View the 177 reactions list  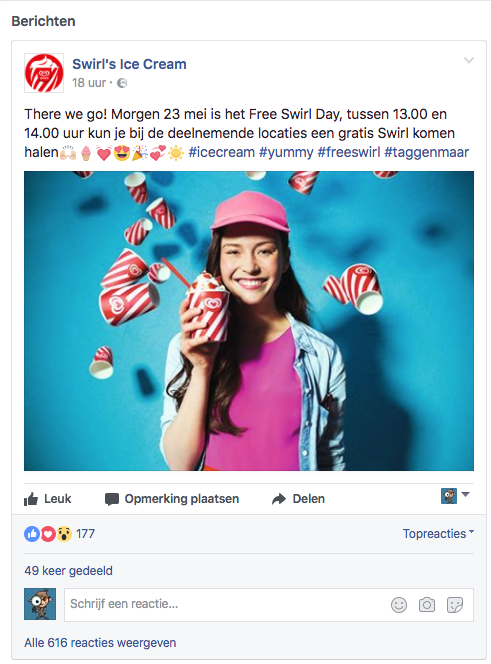[59, 534]
